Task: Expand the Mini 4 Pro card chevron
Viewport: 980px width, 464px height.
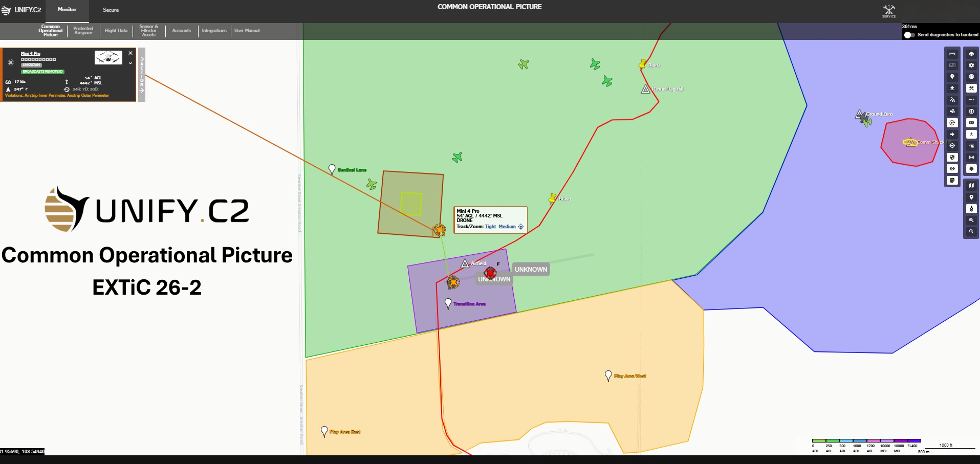Action: tap(130, 63)
